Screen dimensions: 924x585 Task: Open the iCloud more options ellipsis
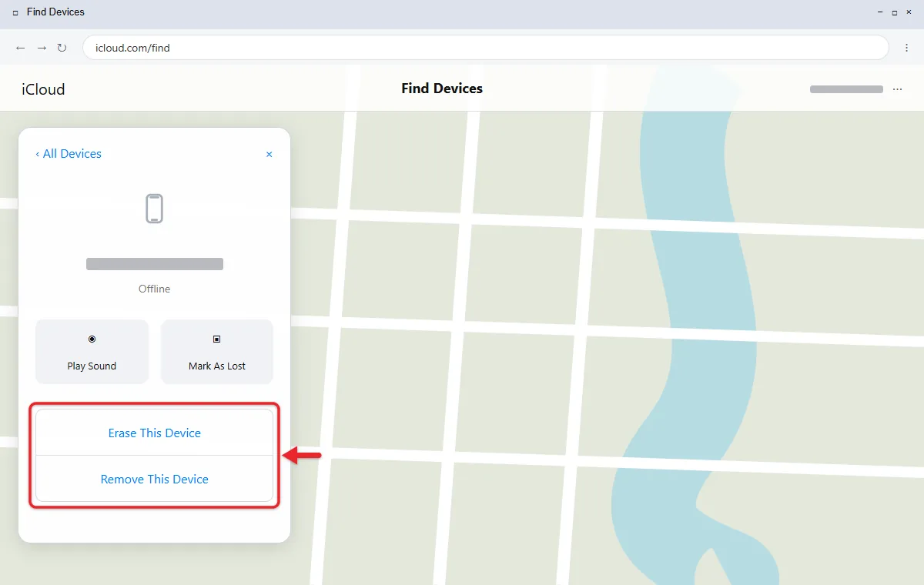pos(897,89)
